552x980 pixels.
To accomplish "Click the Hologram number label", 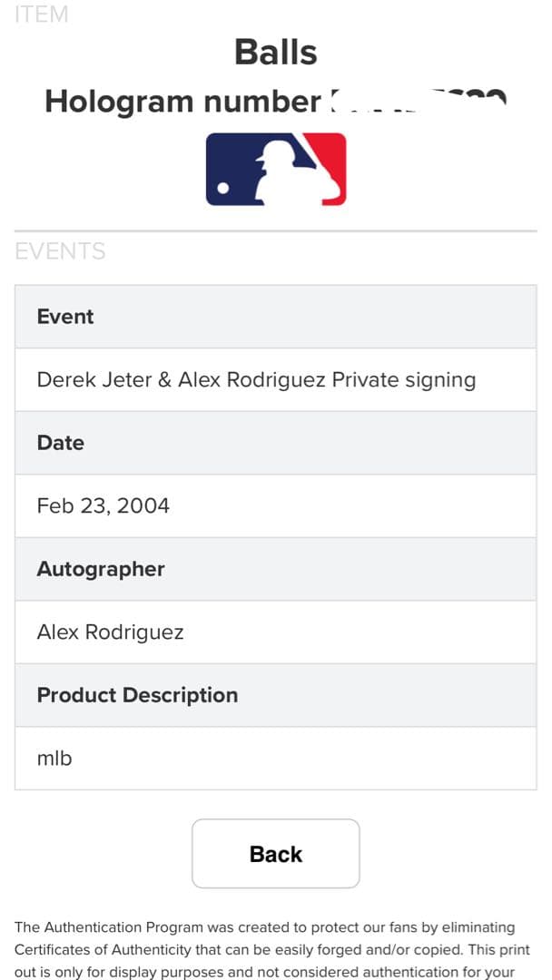I will [182, 102].
